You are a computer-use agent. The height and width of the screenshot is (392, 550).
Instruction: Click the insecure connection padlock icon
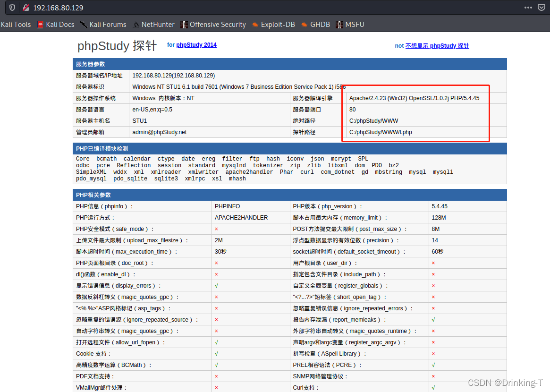tap(25, 8)
